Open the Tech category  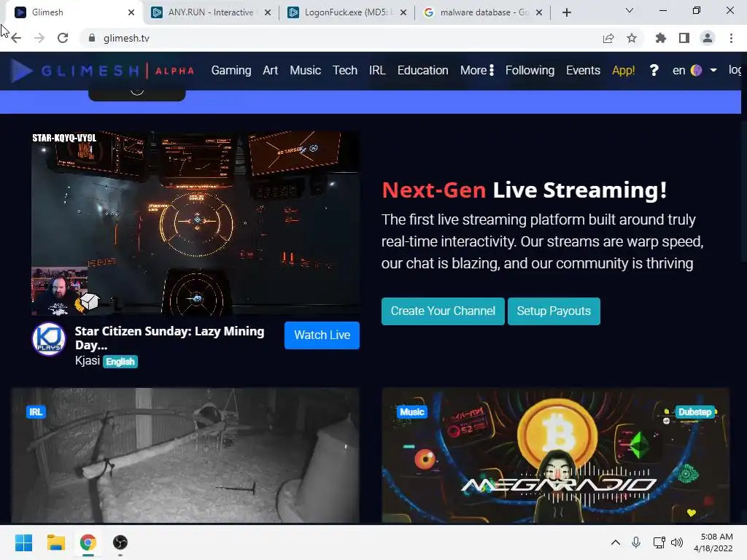click(345, 71)
